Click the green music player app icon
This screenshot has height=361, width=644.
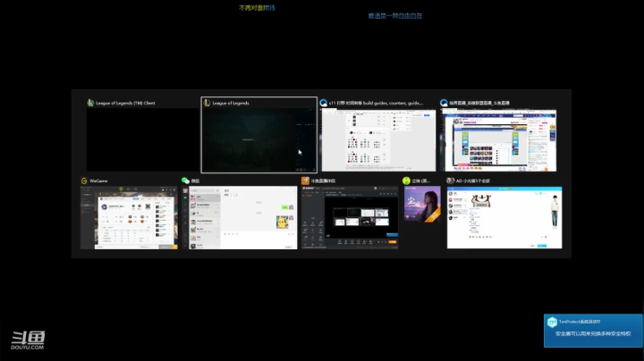tap(406, 180)
